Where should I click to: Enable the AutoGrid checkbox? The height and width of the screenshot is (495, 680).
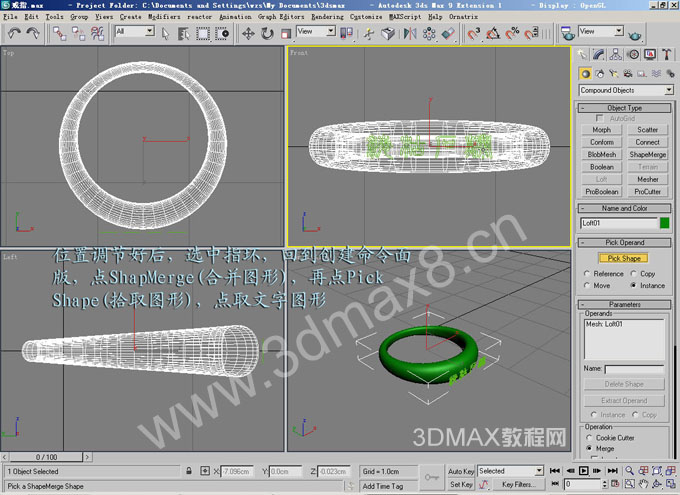(x=599, y=118)
